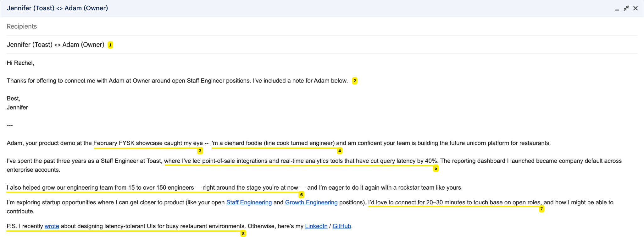The image size is (644, 237).
Task: Click the Recipients field
Action: [322, 26]
